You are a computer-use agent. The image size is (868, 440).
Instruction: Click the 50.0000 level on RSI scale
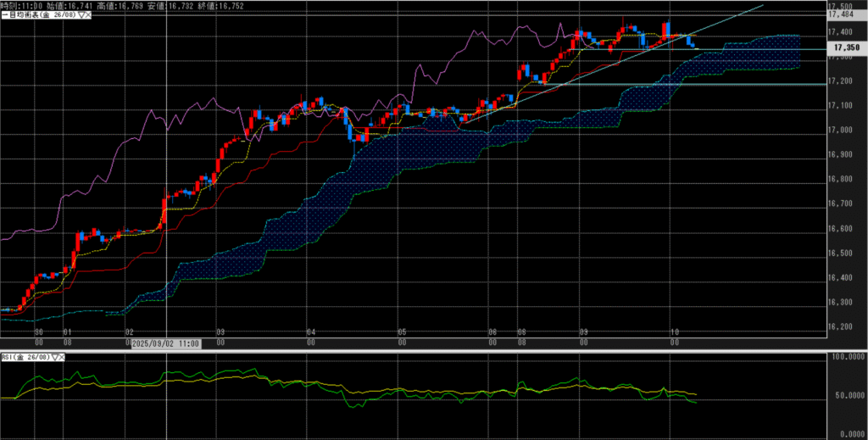(x=848, y=397)
